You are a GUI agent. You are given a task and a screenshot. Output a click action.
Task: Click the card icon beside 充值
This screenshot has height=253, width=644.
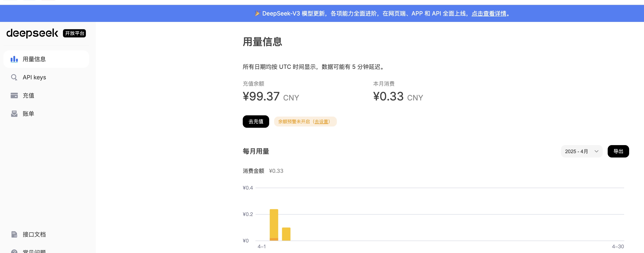point(14,95)
